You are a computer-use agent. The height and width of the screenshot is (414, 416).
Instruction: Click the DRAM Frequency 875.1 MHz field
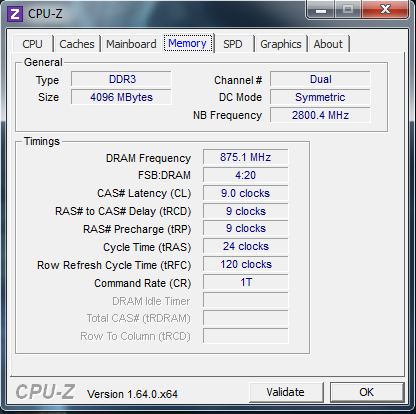245,157
